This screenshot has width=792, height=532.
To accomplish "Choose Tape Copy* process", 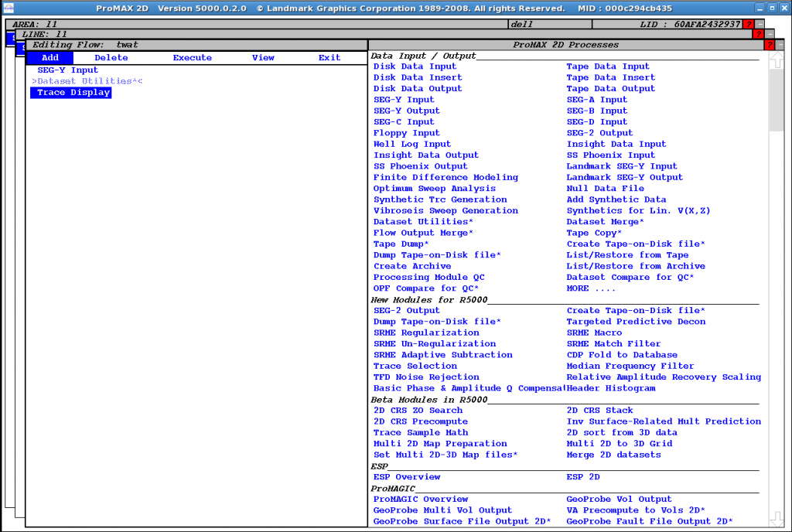I will tap(594, 233).
